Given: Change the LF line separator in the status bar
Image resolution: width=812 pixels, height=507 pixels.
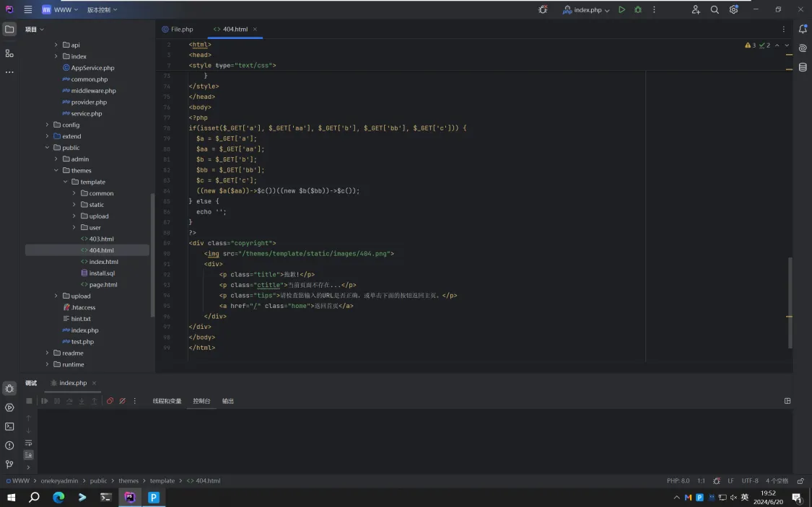Looking at the screenshot, I should (x=730, y=480).
